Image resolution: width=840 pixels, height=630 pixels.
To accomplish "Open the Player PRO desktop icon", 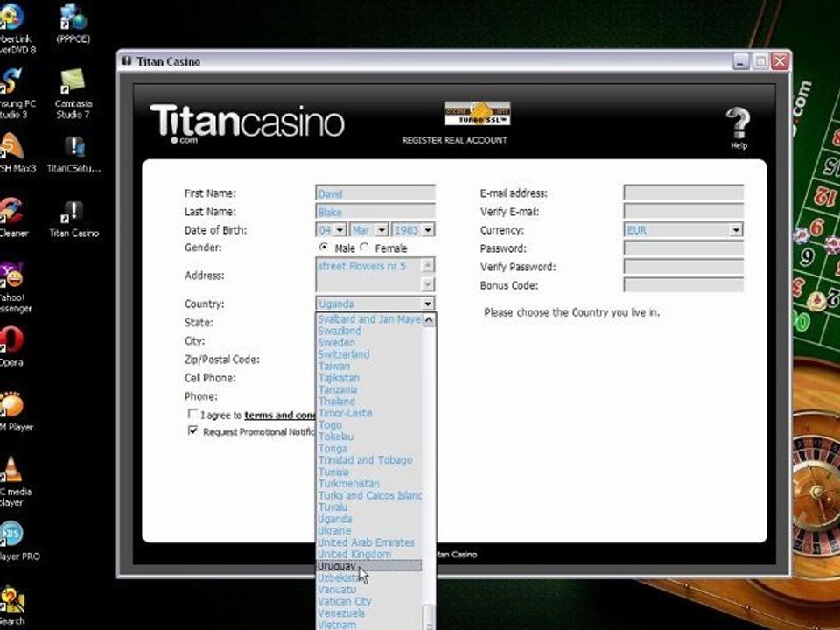I will [x=19, y=541].
